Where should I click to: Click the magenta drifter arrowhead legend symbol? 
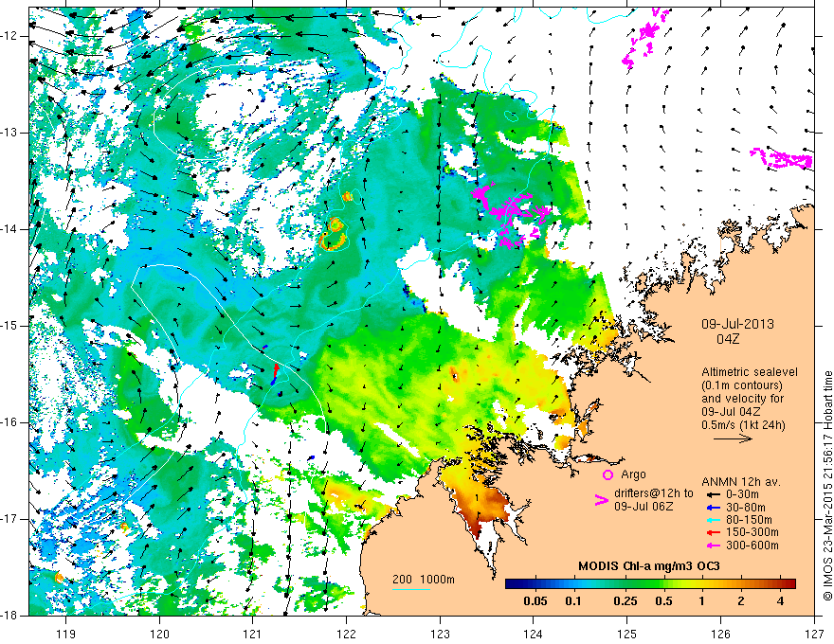coord(601,499)
